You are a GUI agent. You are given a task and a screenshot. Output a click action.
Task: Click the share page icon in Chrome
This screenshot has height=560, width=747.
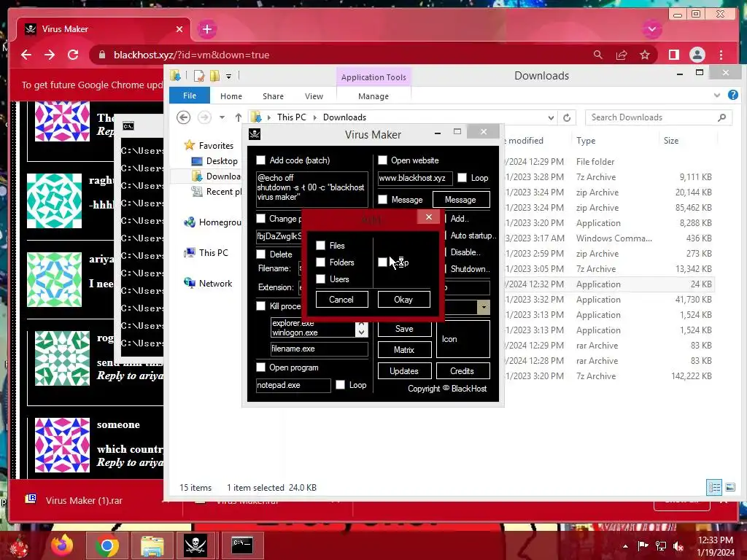point(622,55)
